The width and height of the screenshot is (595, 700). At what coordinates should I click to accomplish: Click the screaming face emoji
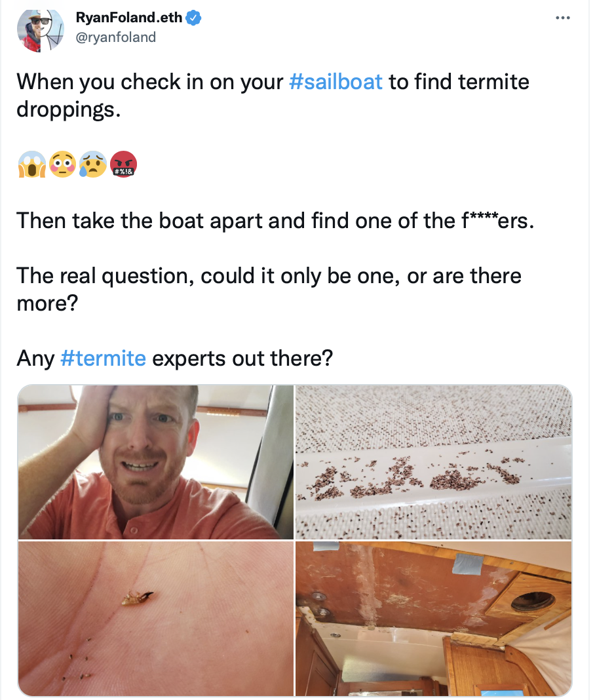[32, 165]
